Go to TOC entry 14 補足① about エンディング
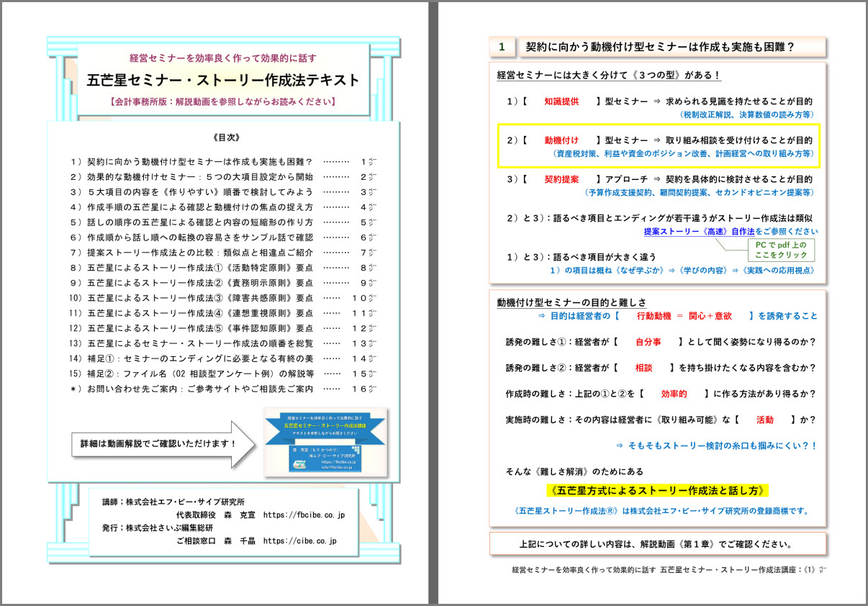This screenshot has height=606, width=868. pos(192,358)
